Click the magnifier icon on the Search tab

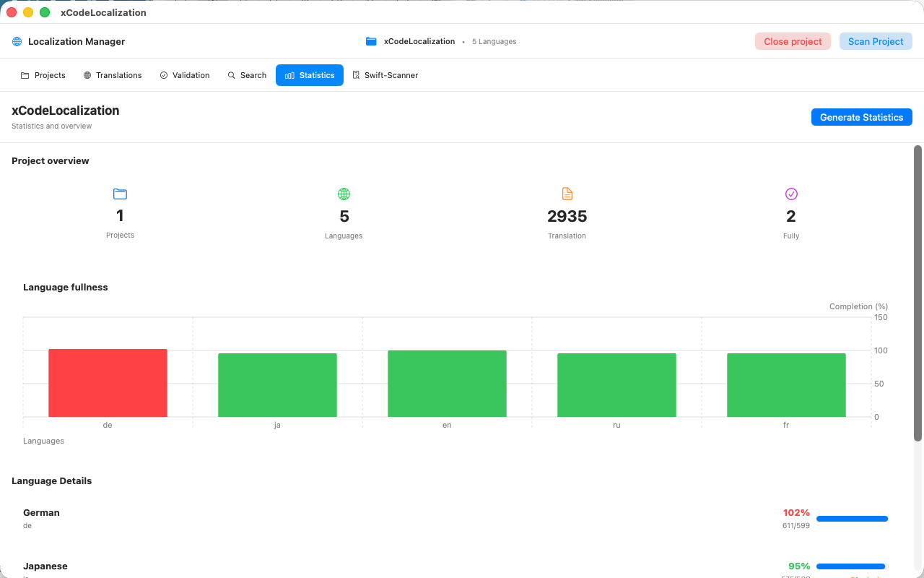tap(230, 75)
